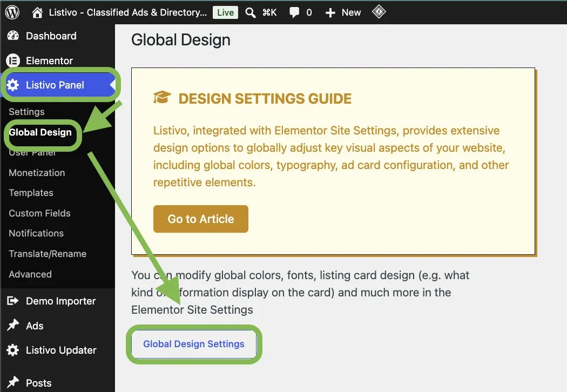Viewport: 567px width, 392px height.
Task: Click the DESIGN SETTINGS GUIDE heading
Action: click(x=265, y=99)
